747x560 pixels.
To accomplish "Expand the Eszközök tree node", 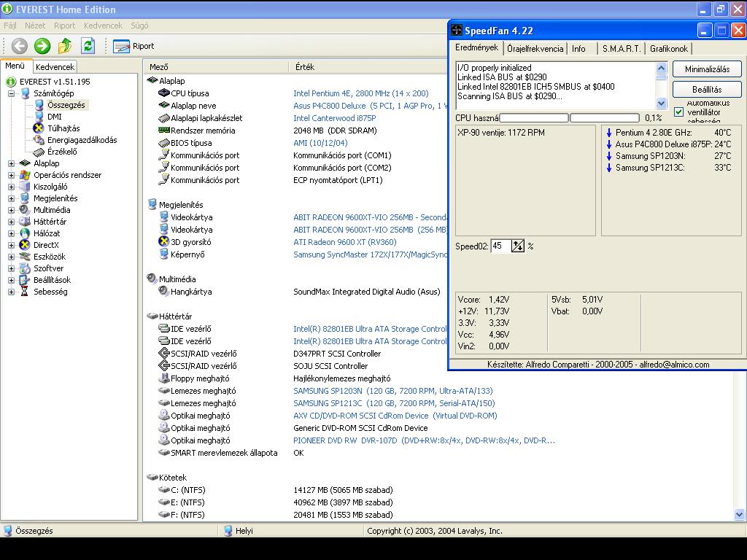I will [x=11, y=257].
